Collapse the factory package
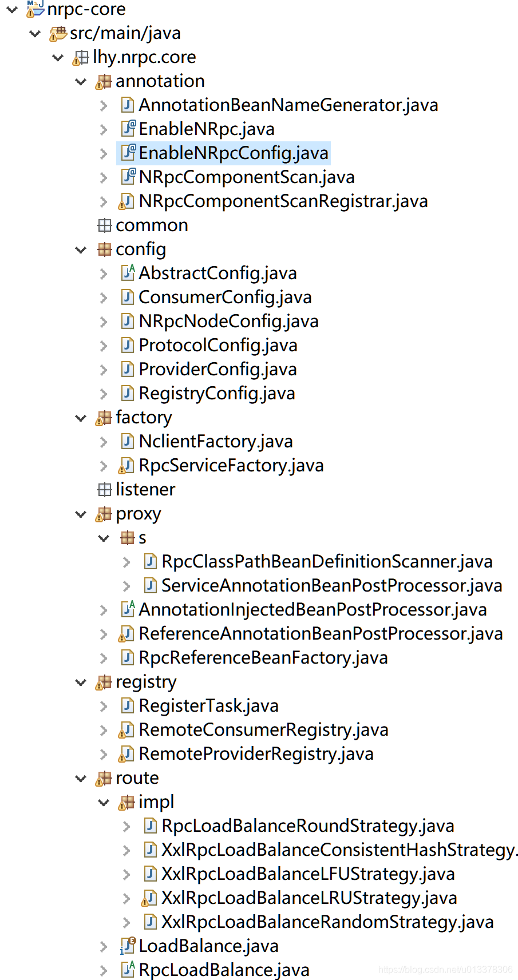This screenshot has height=980, width=518. click(81, 418)
